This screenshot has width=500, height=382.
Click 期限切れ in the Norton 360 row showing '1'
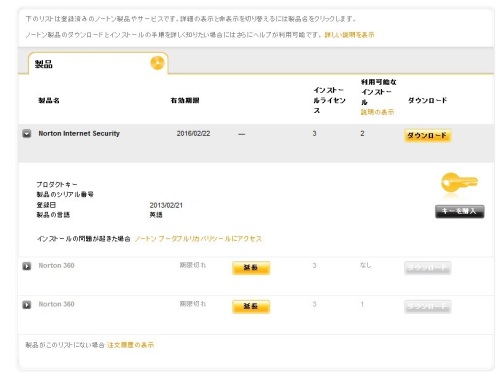(x=193, y=304)
